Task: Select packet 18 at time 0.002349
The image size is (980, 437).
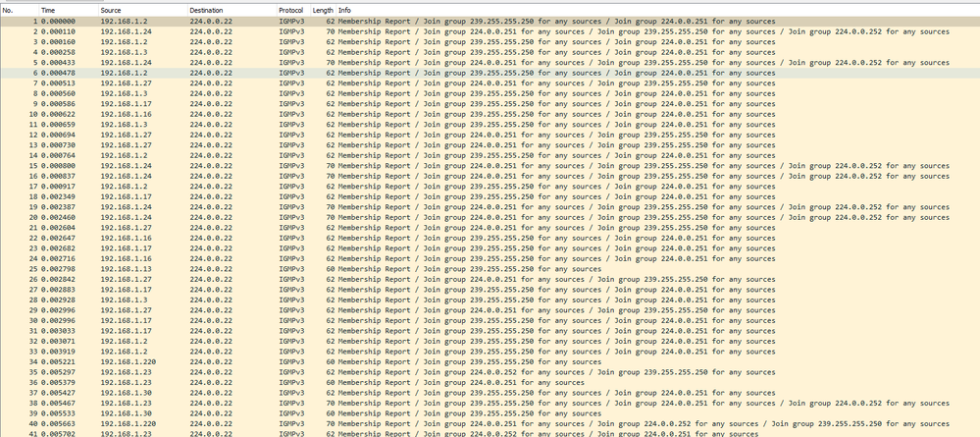Action: tap(490, 196)
